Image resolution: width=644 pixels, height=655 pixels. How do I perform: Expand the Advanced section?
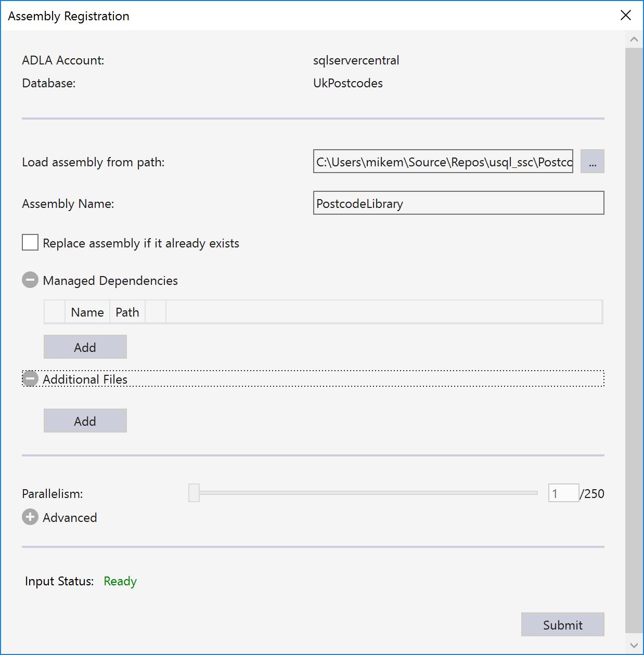tap(30, 517)
